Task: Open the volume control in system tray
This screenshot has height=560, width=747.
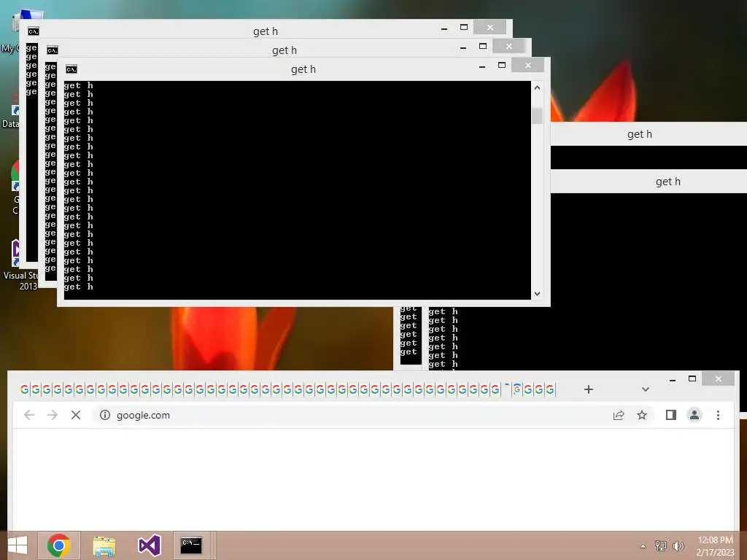Action: [678, 545]
